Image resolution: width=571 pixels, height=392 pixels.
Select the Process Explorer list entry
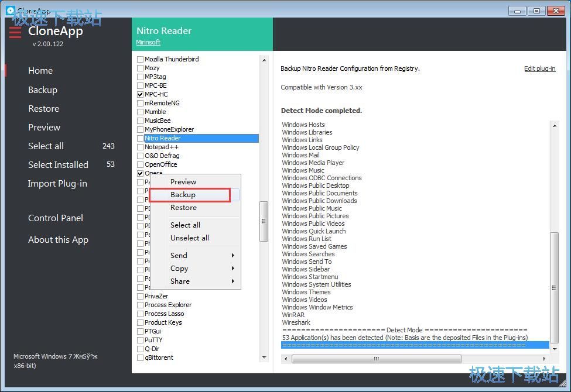coord(168,305)
